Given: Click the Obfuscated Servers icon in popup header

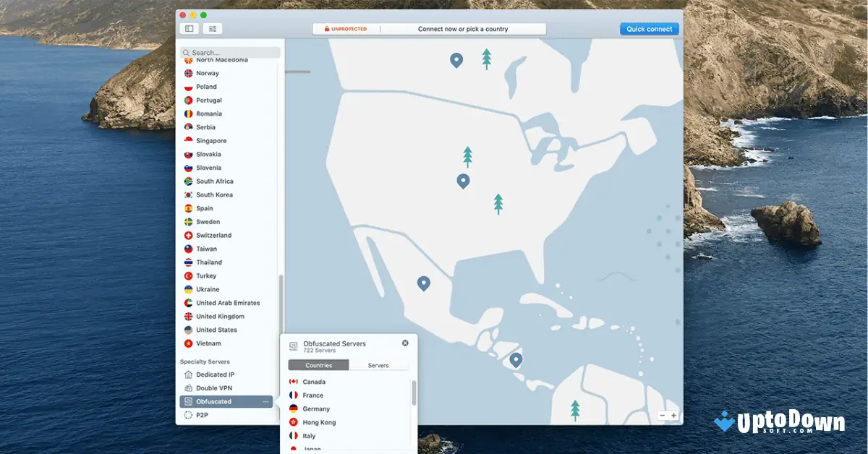Looking at the screenshot, I should (x=292, y=346).
